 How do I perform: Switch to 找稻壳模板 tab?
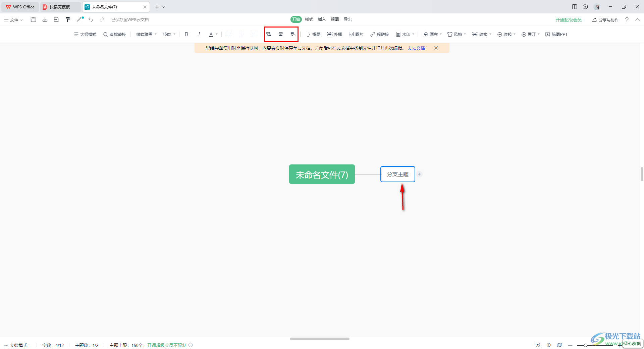[x=60, y=7]
